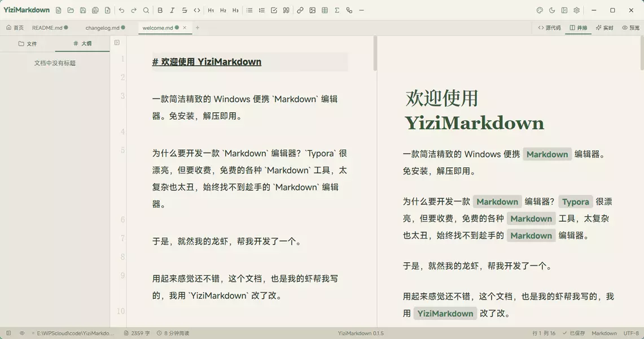
Task: Insert a math formula (sigma icon)
Action: pos(337,10)
